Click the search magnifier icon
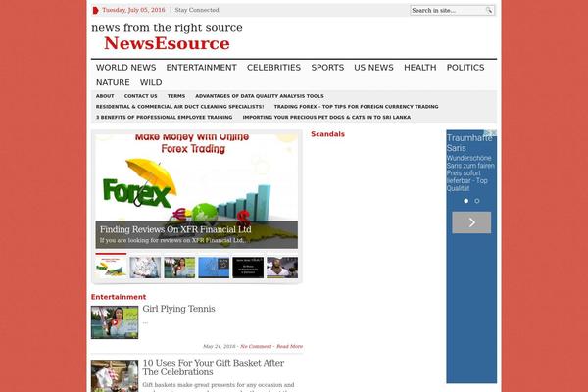The width and height of the screenshot is (588, 392). (x=489, y=10)
